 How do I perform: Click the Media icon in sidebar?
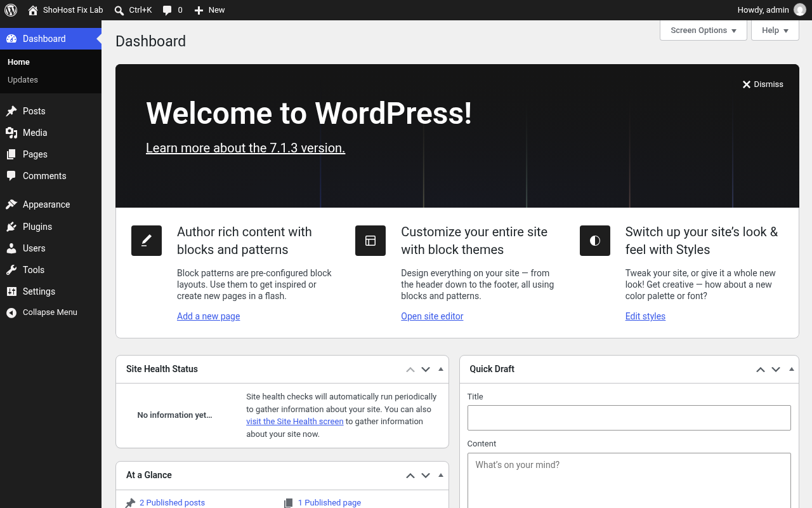point(11,133)
